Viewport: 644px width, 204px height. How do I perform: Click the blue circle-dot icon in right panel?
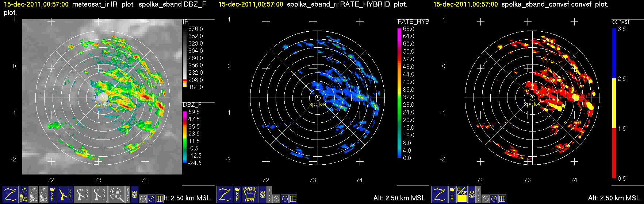click(494, 199)
